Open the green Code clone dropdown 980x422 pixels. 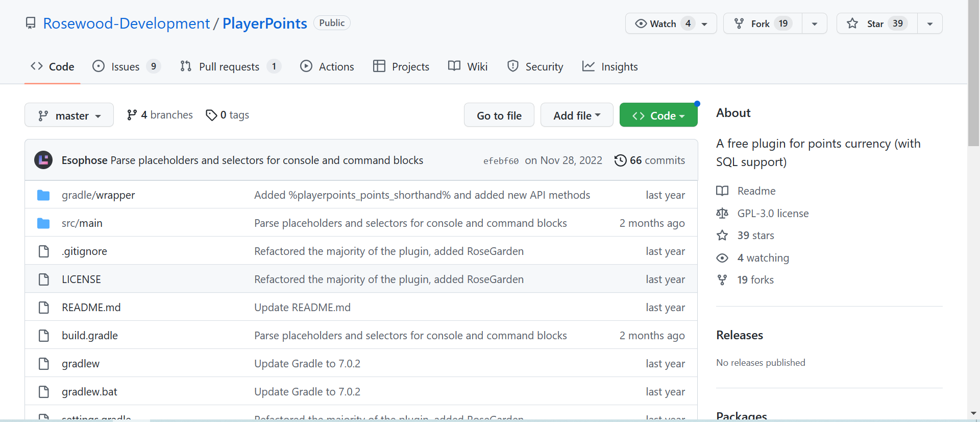pos(658,115)
